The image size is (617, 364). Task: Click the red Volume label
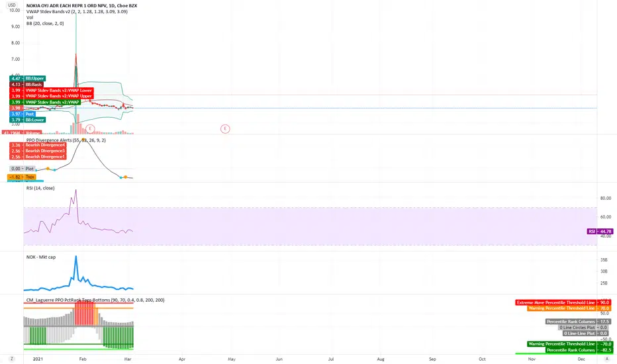(x=22, y=133)
